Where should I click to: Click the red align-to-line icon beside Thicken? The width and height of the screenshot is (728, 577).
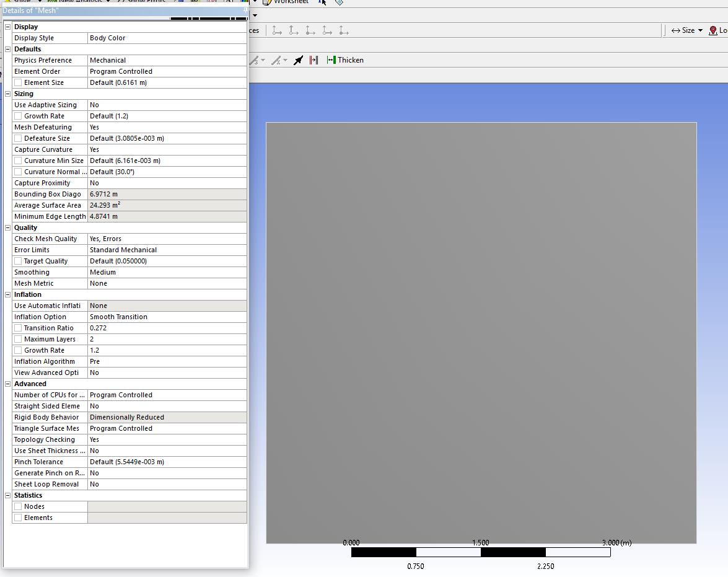pyautogui.click(x=314, y=60)
